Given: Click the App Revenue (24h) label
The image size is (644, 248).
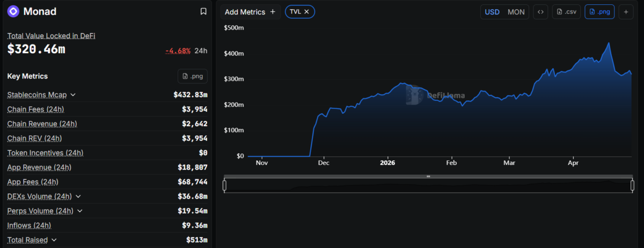Looking at the screenshot, I should 39,167.
